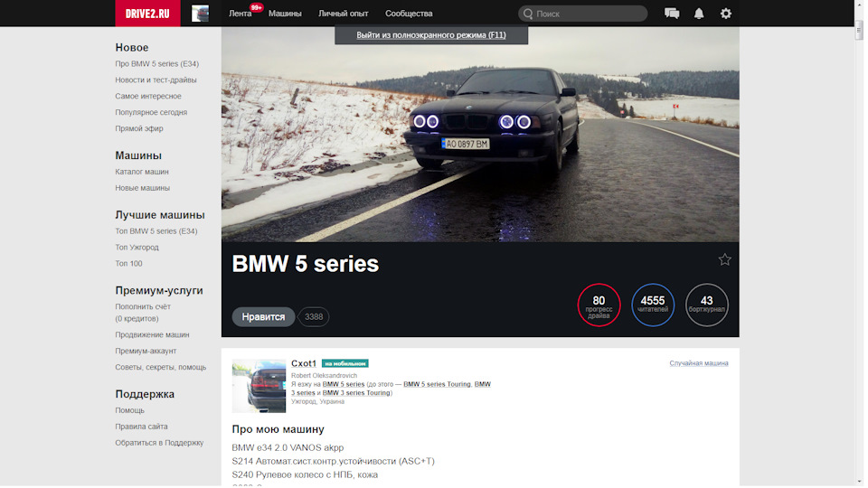Viewport: 868px width, 488px height.
Task: Click the Про мою машину heading
Action: click(278, 429)
